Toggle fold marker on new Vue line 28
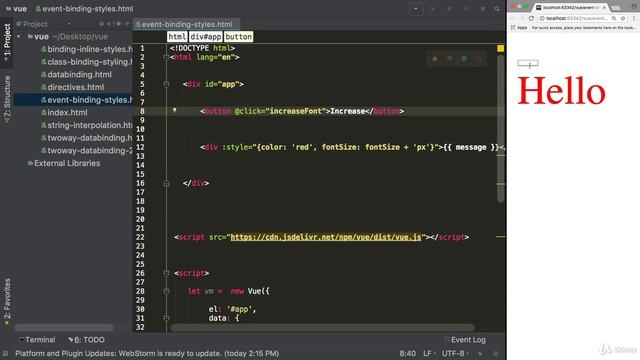 [x=166, y=291]
